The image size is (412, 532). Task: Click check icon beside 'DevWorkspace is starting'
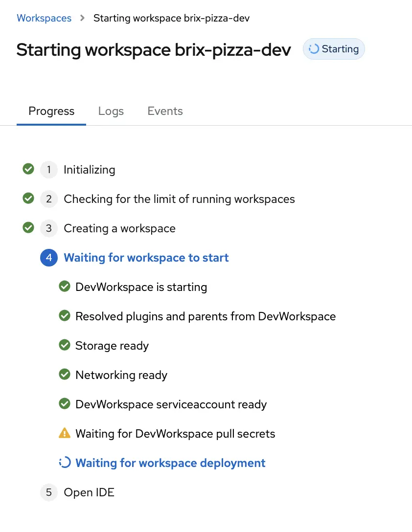pyautogui.click(x=65, y=287)
